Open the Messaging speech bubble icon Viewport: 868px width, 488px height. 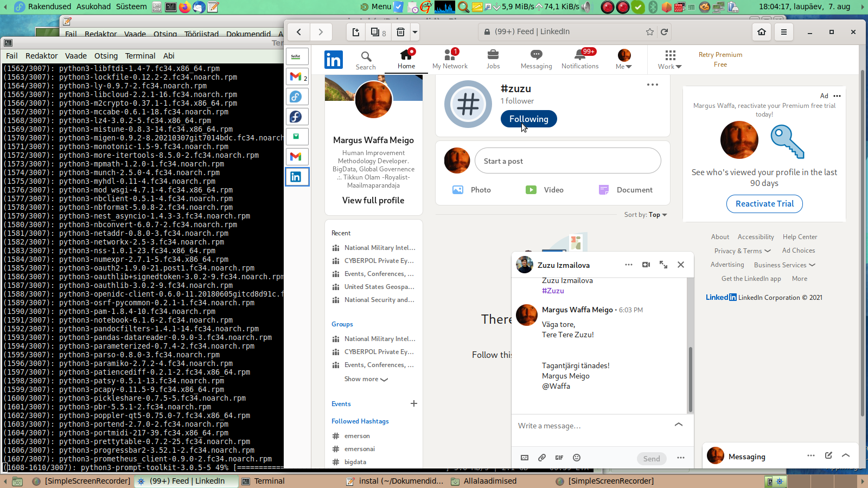536,55
